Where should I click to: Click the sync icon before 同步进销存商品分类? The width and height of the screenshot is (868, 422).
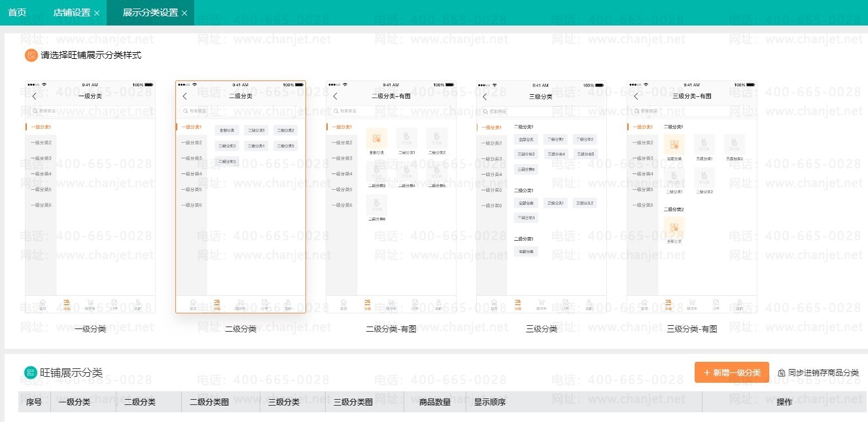(x=782, y=373)
